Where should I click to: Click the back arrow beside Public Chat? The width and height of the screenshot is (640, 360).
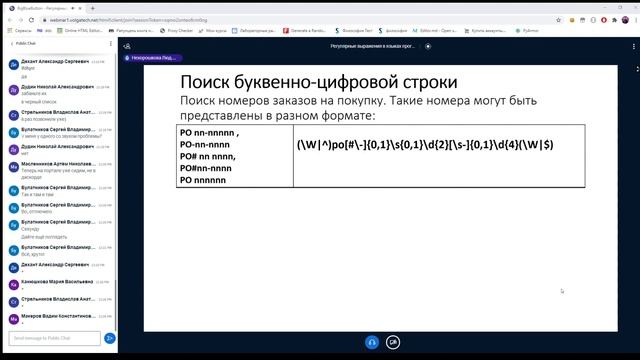click(12, 43)
